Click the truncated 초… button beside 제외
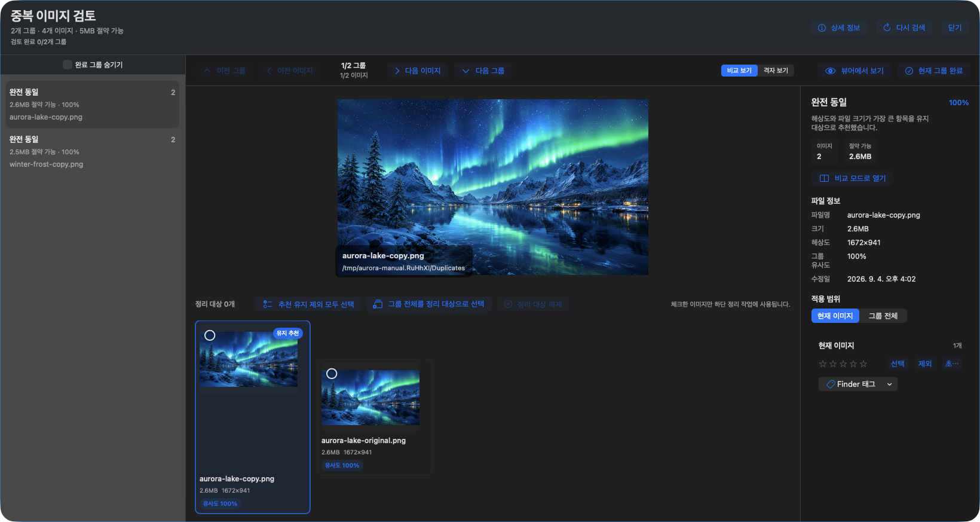The width and height of the screenshot is (980, 522). [952, 364]
